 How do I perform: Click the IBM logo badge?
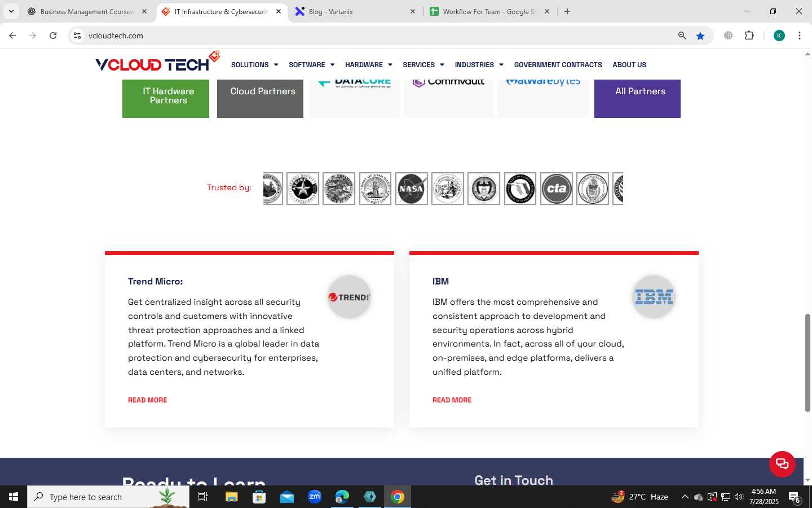(654, 297)
